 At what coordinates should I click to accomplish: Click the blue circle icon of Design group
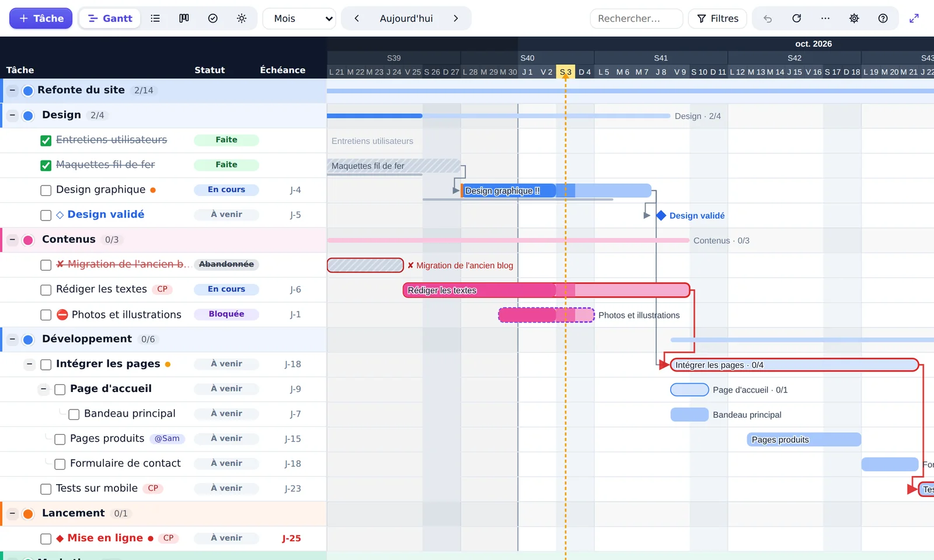pos(27,116)
